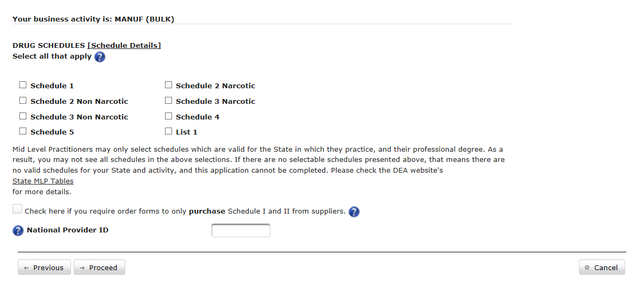Open the Schedule Details link

click(x=124, y=46)
